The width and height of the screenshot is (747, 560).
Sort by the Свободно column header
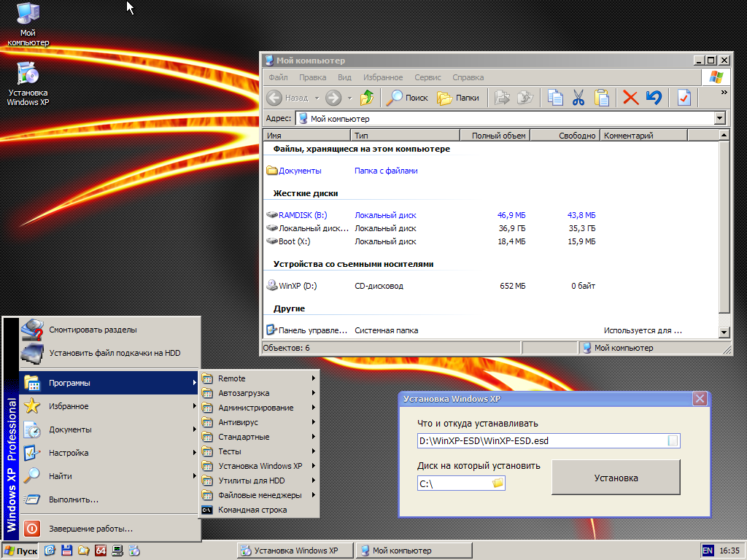pos(565,136)
